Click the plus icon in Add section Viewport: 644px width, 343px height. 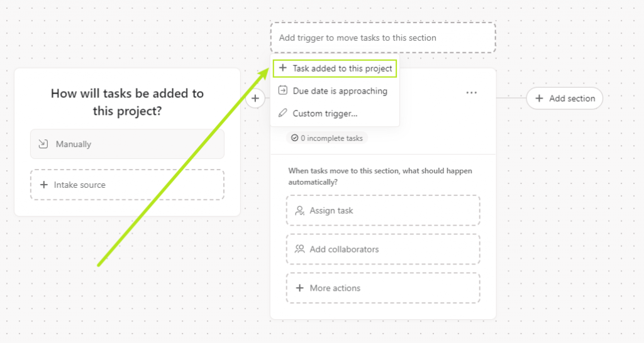tap(539, 99)
